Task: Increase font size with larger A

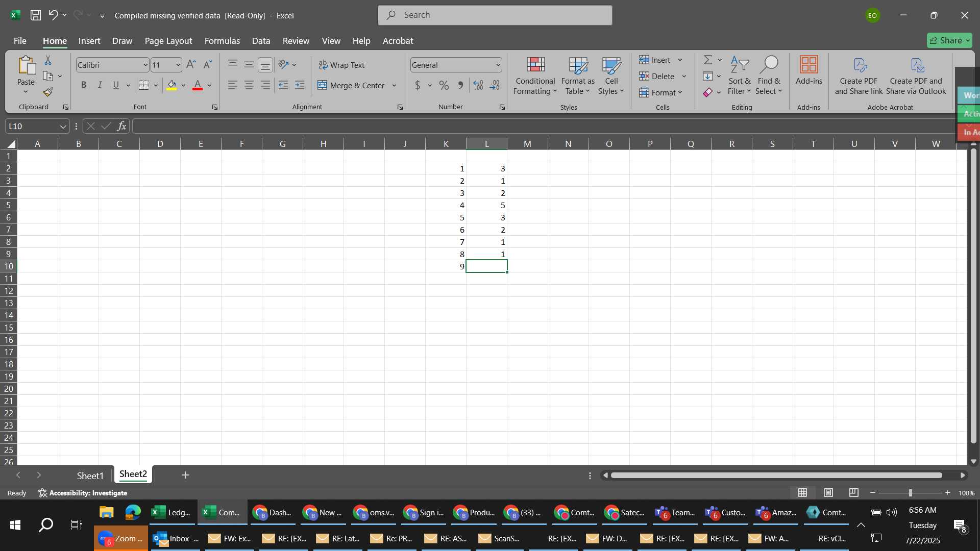Action: pyautogui.click(x=191, y=65)
